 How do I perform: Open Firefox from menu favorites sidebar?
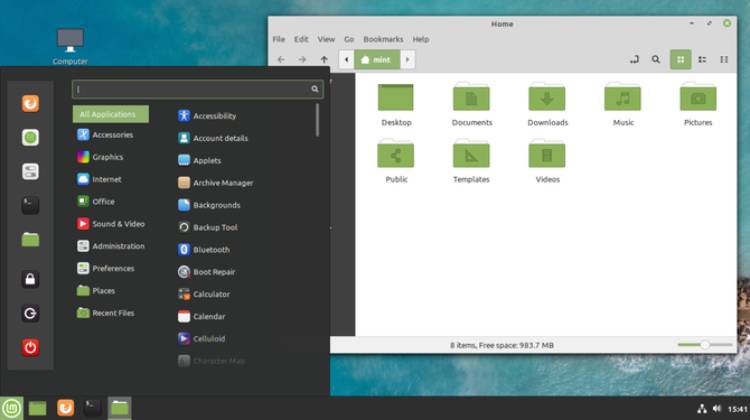coord(30,103)
